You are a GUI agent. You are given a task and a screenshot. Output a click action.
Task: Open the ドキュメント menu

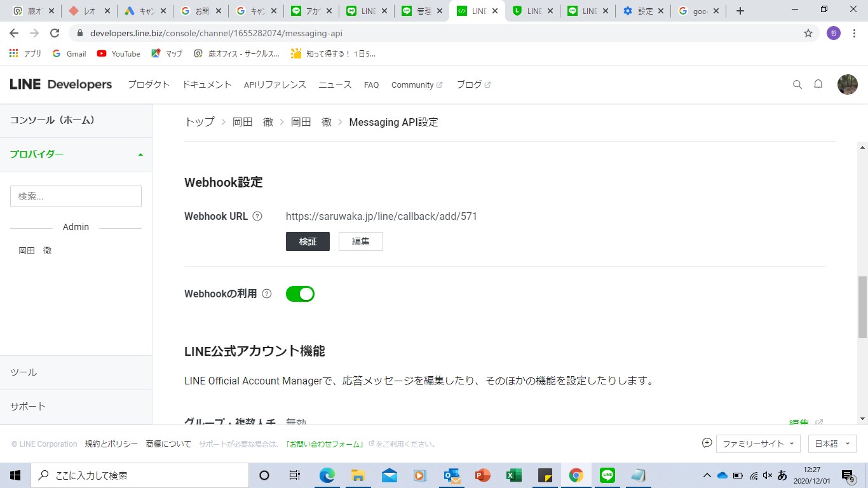pyautogui.click(x=207, y=85)
